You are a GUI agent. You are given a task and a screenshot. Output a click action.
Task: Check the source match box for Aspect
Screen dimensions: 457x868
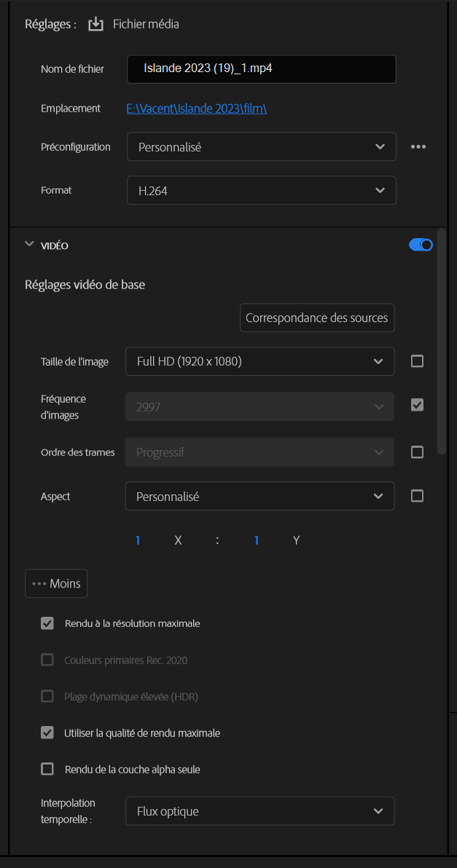pyautogui.click(x=417, y=496)
